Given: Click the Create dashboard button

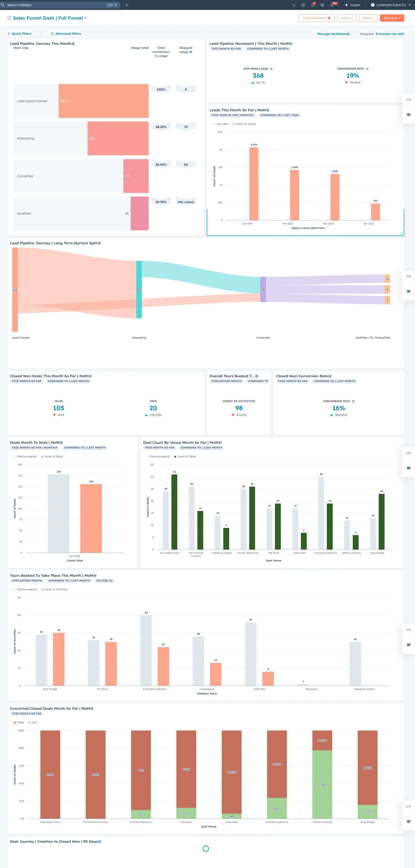Looking at the screenshot, I should pyautogui.click(x=316, y=18).
